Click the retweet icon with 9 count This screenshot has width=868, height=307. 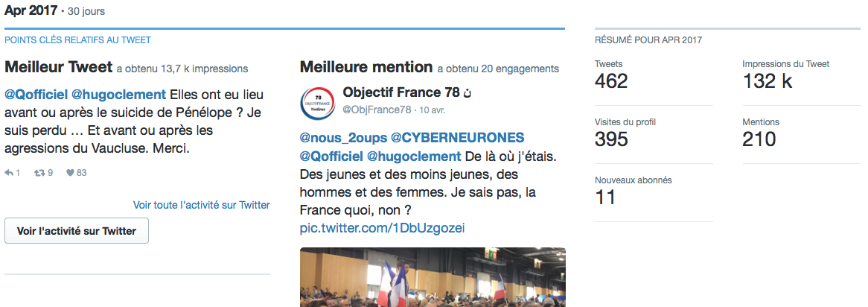[x=39, y=173]
